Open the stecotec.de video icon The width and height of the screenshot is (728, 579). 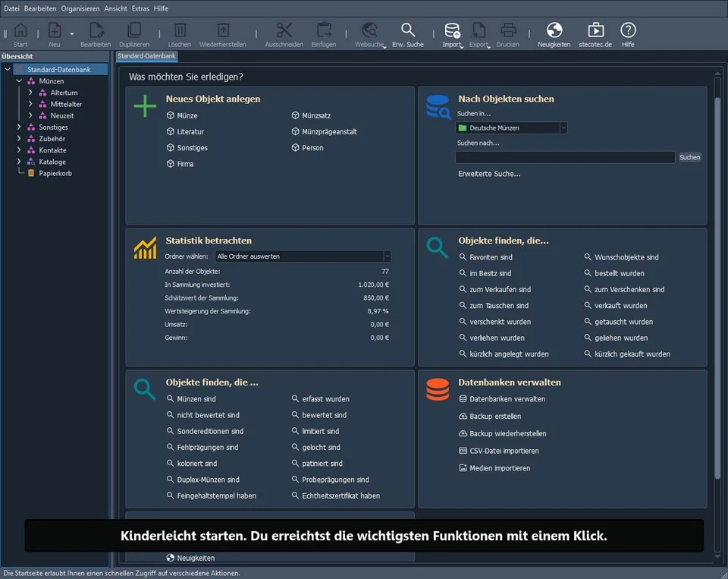(596, 31)
